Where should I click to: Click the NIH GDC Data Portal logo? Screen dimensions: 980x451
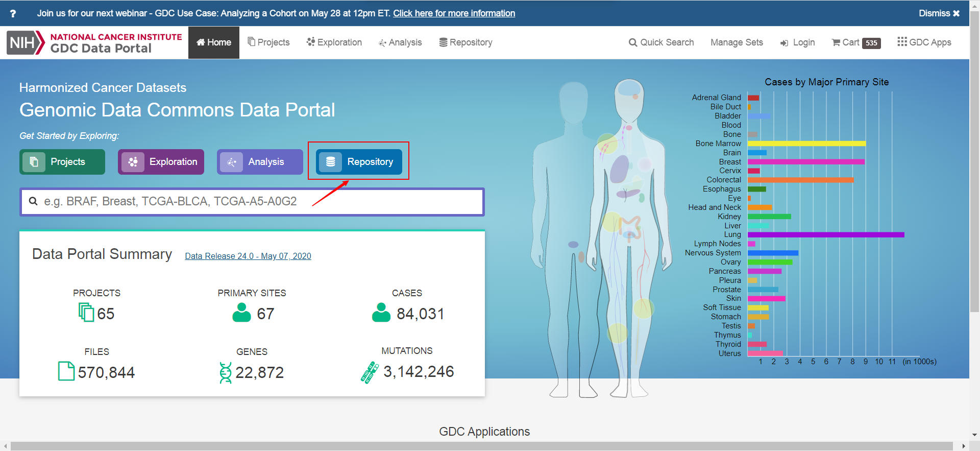94,43
